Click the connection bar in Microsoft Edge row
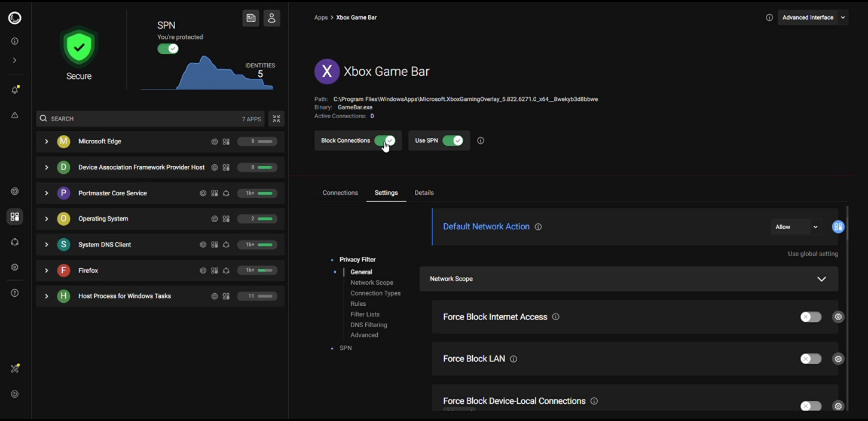Image resolution: width=868 pixels, height=421 pixels. (x=258, y=142)
